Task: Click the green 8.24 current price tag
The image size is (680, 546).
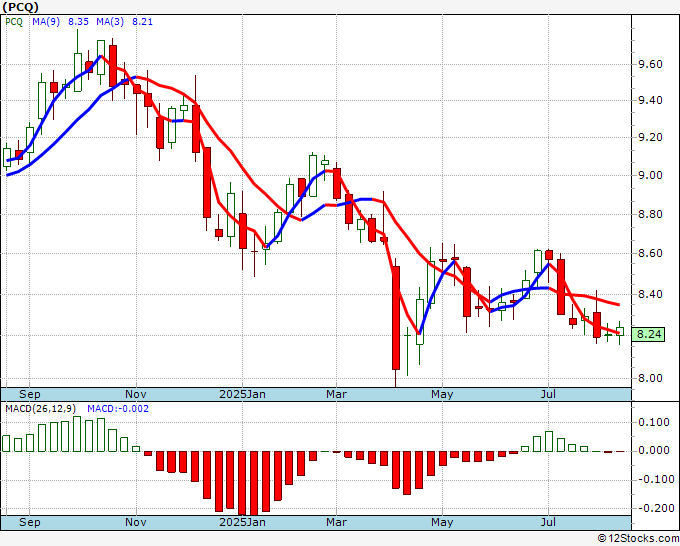Action: point(648,334)
